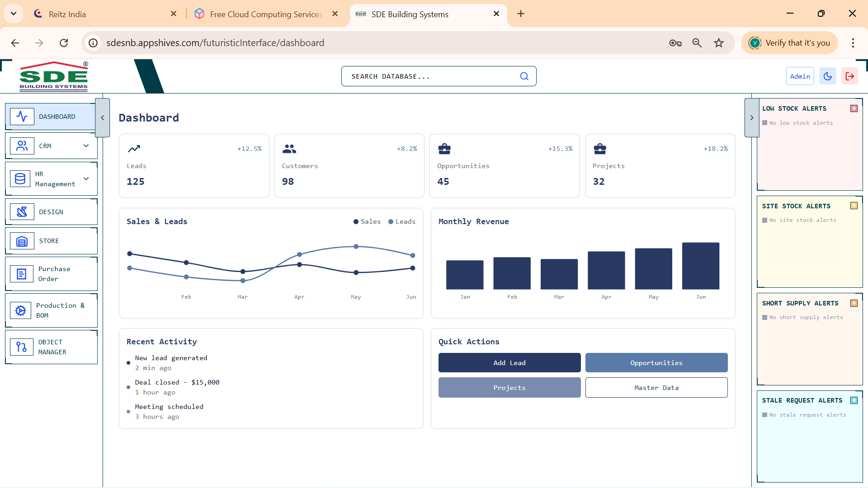Image resolution: width=868 pixels, height=488 pixels.
Task: Click the Add Lead button
Action: point(509,363)
